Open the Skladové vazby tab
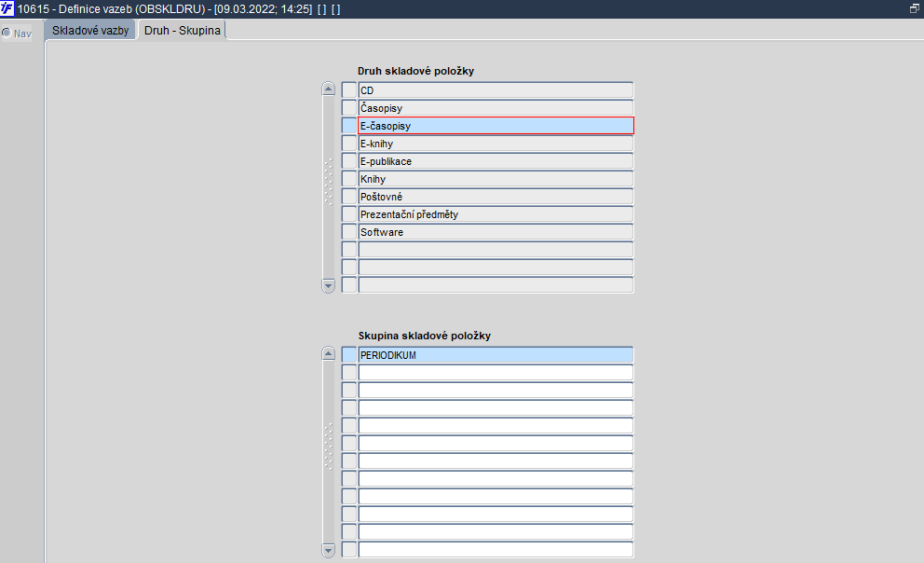924x563 pixels. coord(90,30)
